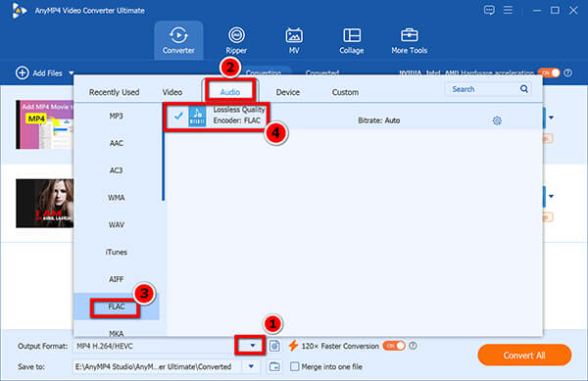Click the search magnifier icon
Image resolution: width=588 pixels, height=381 pixels.
coord(524,89)
